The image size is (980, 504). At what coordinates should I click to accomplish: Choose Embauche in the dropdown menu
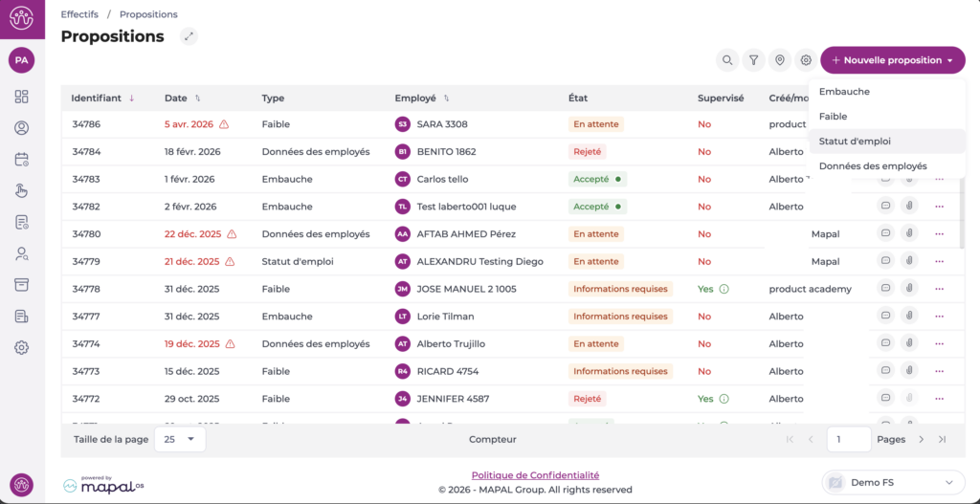[x=844, y=92]
